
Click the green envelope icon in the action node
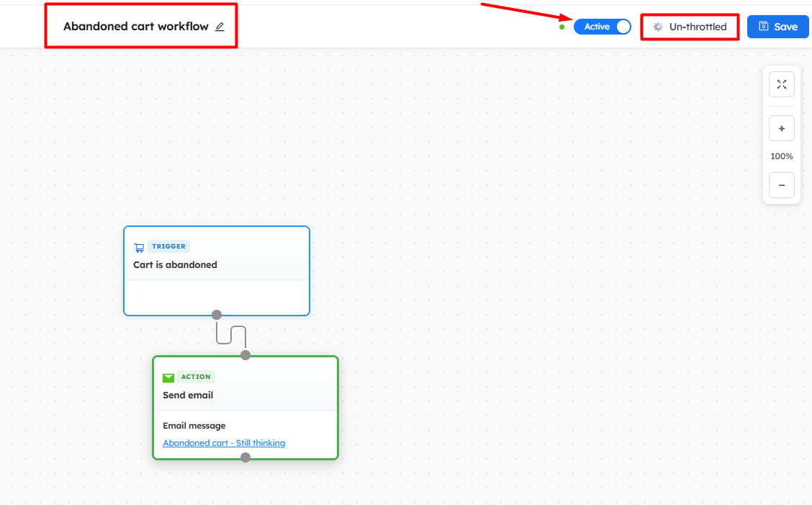pyautogui.click(x=168, y=377)
